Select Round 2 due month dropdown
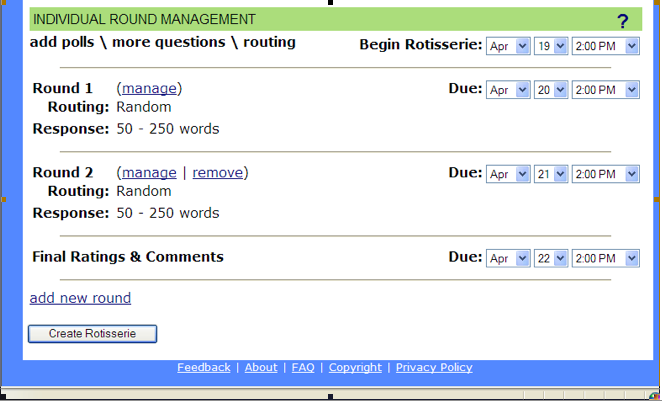 (508, 174)
